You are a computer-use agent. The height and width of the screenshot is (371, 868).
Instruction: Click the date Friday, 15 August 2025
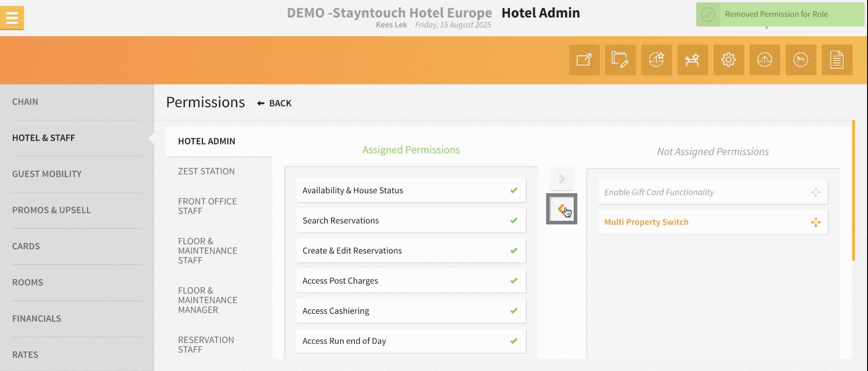(453, 25)
